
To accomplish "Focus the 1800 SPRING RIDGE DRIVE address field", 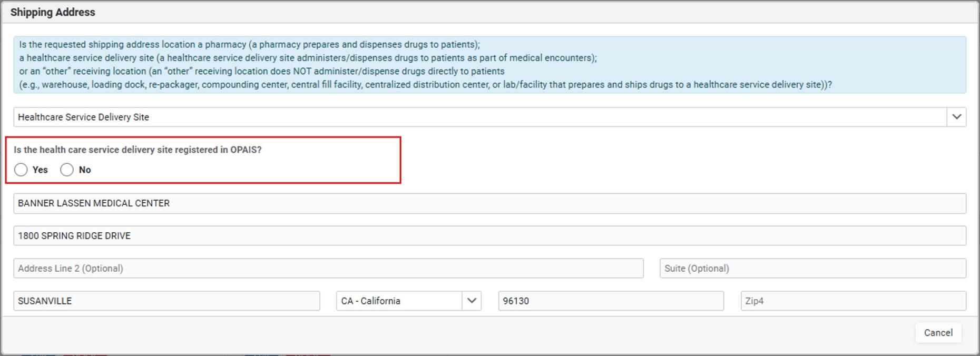I will click(490, 236).
